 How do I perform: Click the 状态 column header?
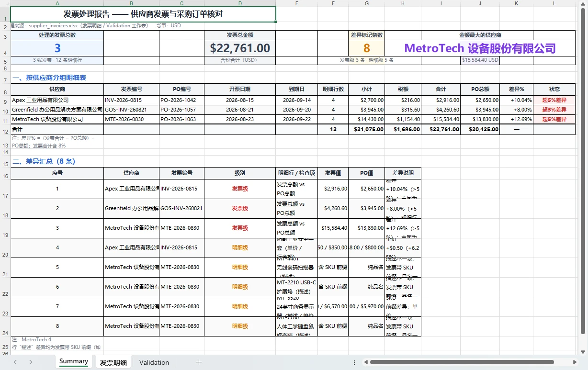(554, 90)
